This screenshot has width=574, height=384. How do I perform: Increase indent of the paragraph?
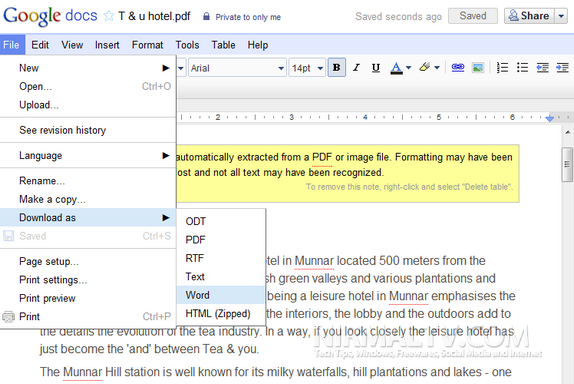(562, 67)
